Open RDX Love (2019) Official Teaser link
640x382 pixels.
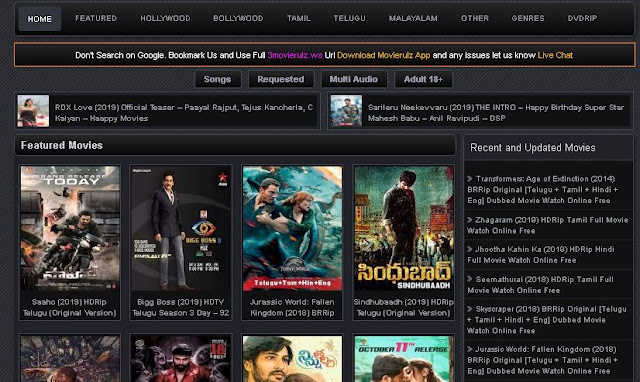point(184,113)
